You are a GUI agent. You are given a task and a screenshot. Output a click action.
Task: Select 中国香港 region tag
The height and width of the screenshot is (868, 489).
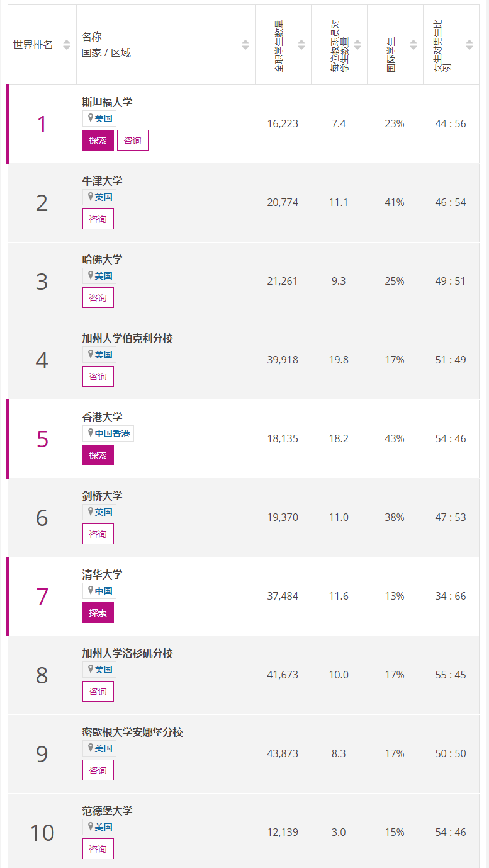pyautogui.click(x=108, y=433)
